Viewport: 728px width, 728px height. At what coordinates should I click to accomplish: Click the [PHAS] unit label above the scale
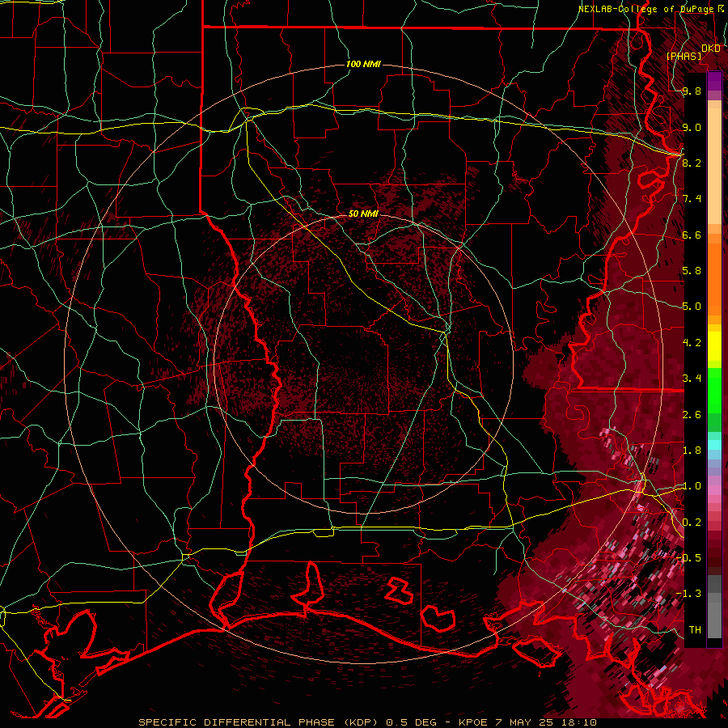(684, 56)
